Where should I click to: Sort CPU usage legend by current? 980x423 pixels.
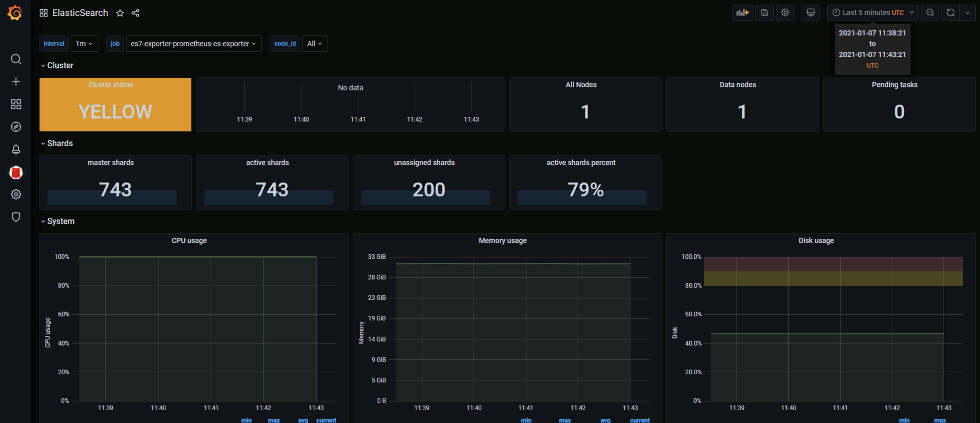click(x=326, y=420)
